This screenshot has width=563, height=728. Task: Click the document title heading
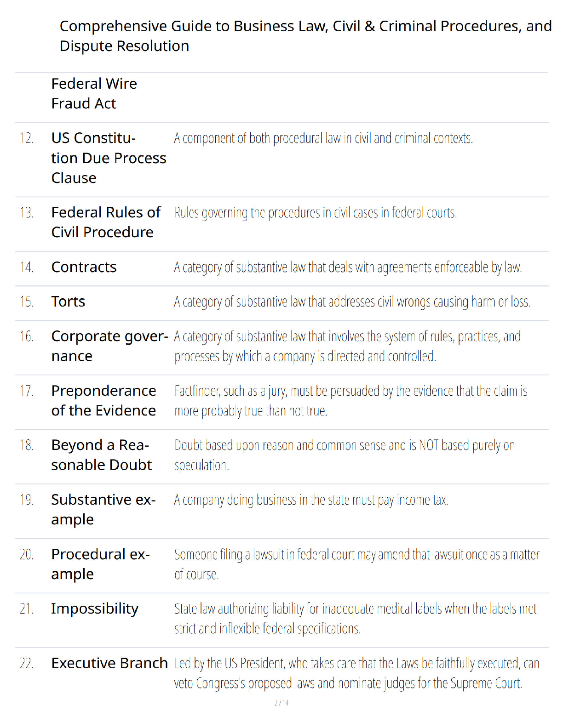tap(305, 36)
